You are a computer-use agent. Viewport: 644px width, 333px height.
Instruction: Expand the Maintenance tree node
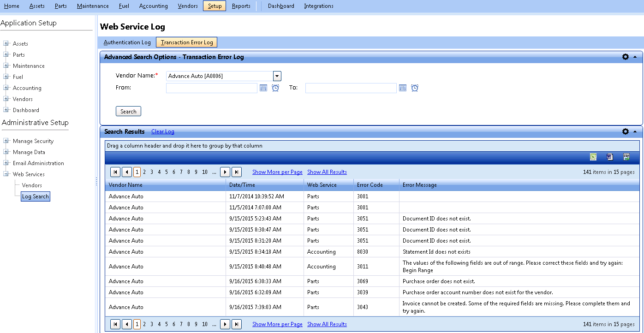(x=6, y=66)
